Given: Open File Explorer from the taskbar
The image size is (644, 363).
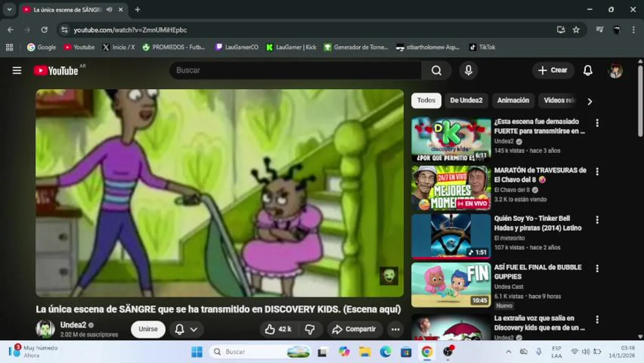Looking at the screenshot, I should (365, 352).
